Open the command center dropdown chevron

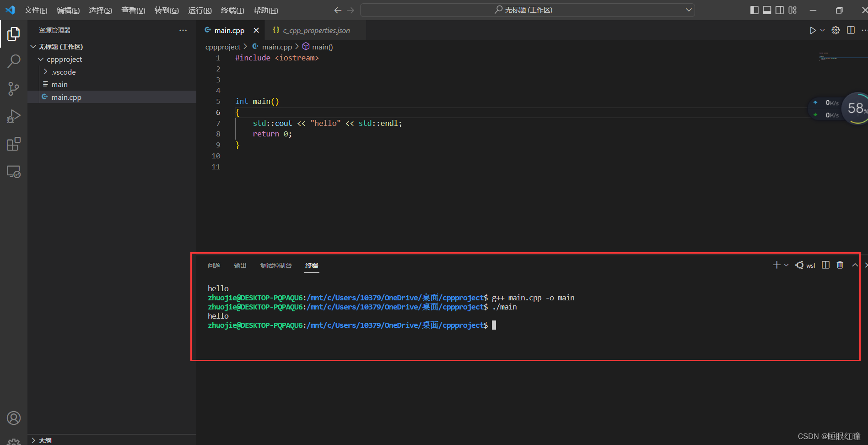[689, 10]
